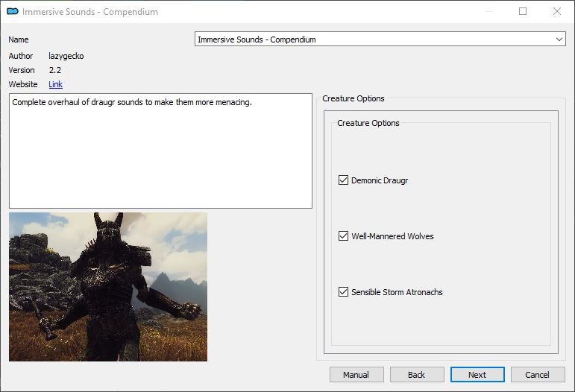Screen dimensions: 575x392
Task: Select the author name lazygecko
Action: click(x=66, y=56)
